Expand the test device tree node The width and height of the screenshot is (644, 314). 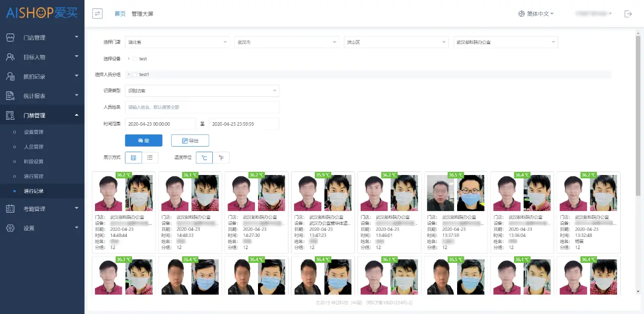pyautogui.click(x=129, y=59)
